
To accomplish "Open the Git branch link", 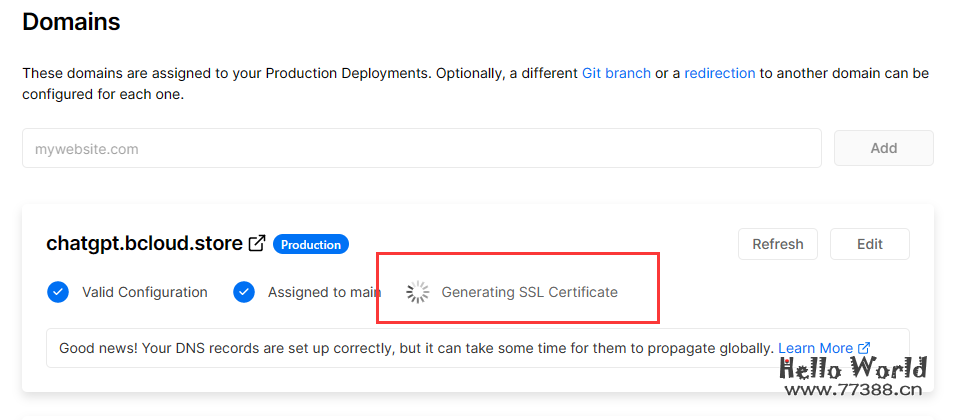I will (x=616, y=73).
